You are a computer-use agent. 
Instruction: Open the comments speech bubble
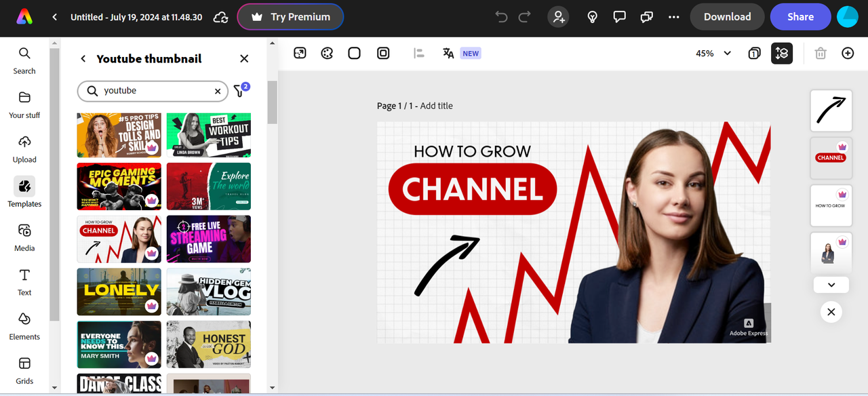619,17
